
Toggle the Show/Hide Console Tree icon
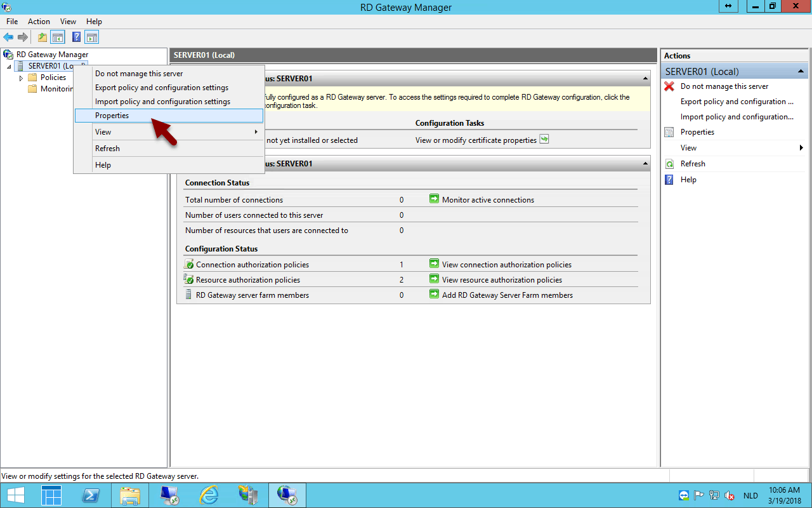coord(58,37)
